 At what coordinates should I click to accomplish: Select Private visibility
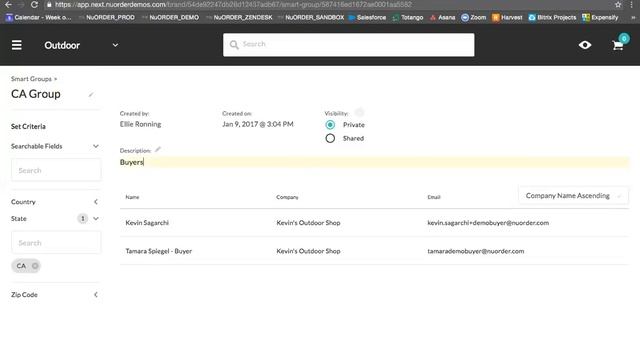330,125
